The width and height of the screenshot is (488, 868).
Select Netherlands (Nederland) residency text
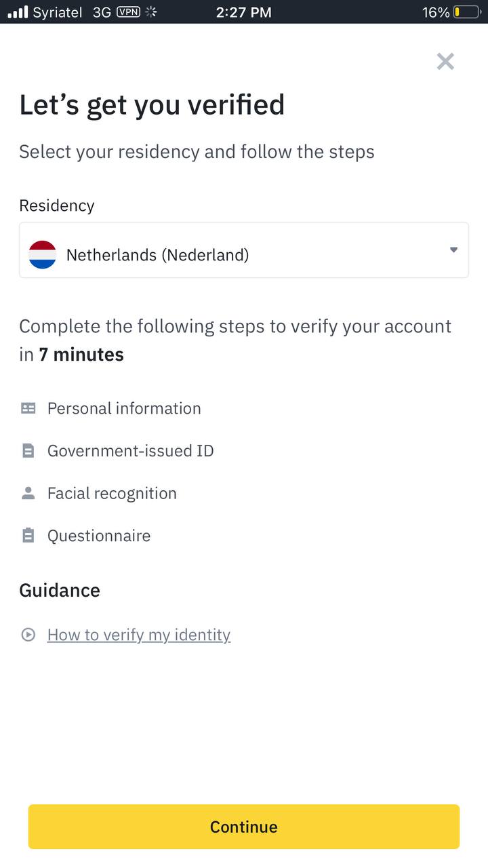point(157,255)
